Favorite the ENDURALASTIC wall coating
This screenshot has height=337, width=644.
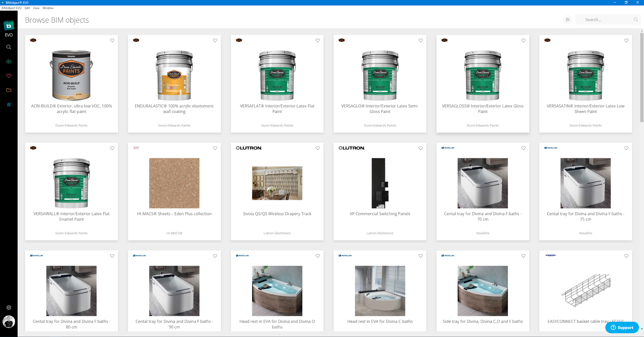[215, 41]
